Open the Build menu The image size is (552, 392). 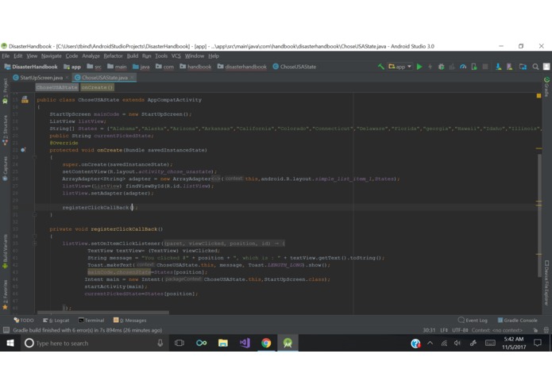(133, 56)
